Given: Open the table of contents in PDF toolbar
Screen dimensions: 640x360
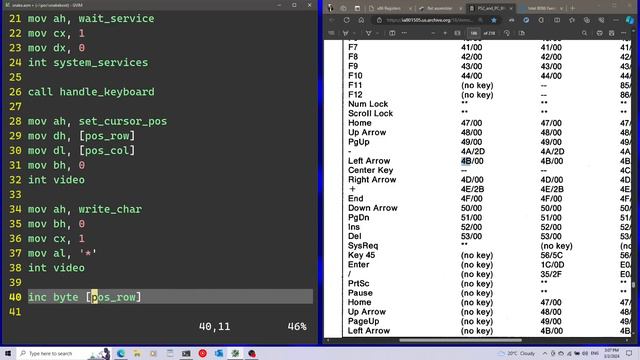Looking at the screenshot, I should click(331, 33).
